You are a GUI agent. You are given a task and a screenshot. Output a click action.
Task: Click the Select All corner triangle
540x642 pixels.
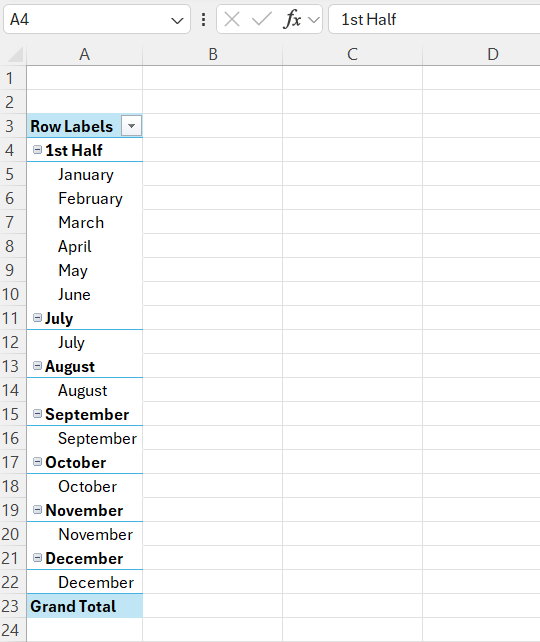16,54
